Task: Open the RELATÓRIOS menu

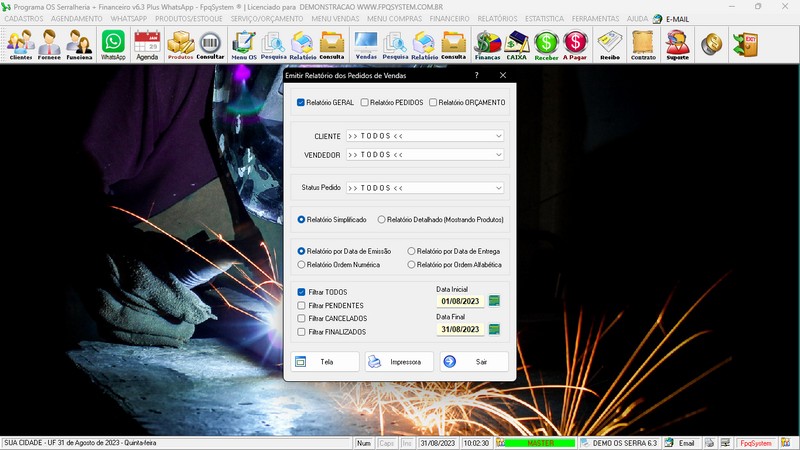Action: [x=497, y=18]
